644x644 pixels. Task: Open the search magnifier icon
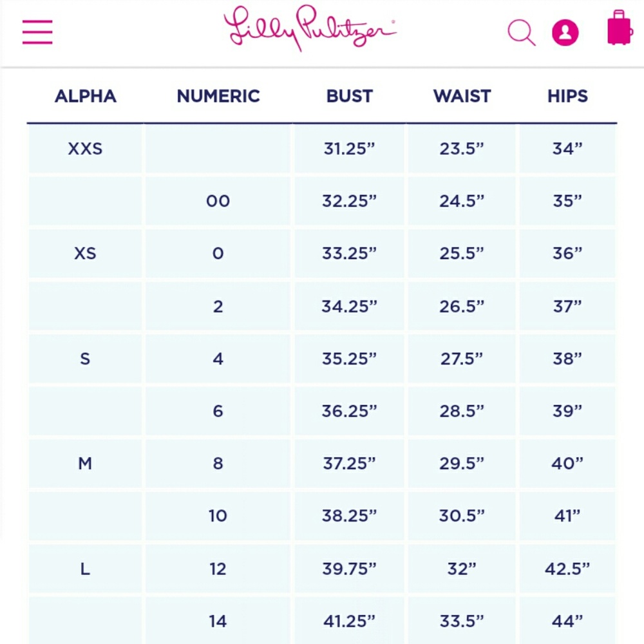522,32
